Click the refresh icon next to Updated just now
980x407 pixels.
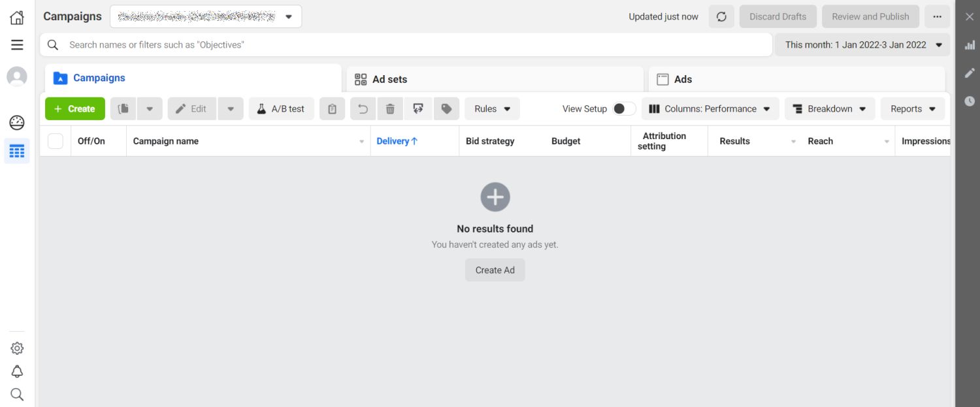721,16
